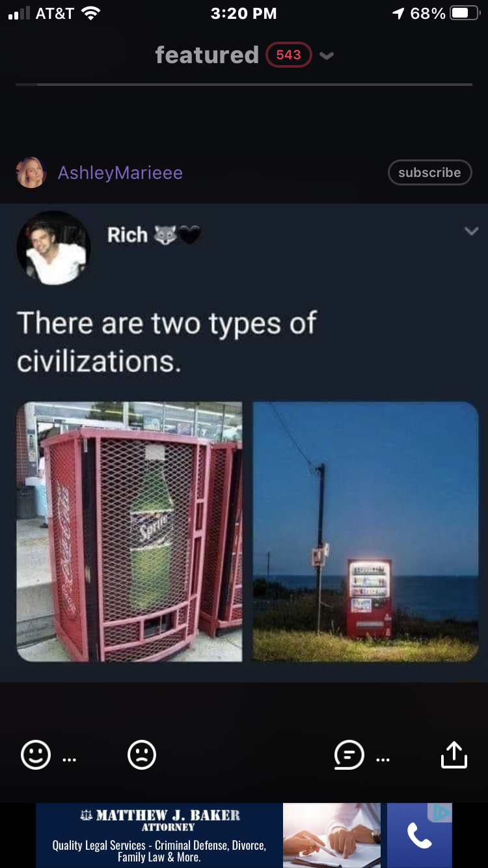Tap the frowning face dislike icon
488x868 pixels.
coord(142,755)
